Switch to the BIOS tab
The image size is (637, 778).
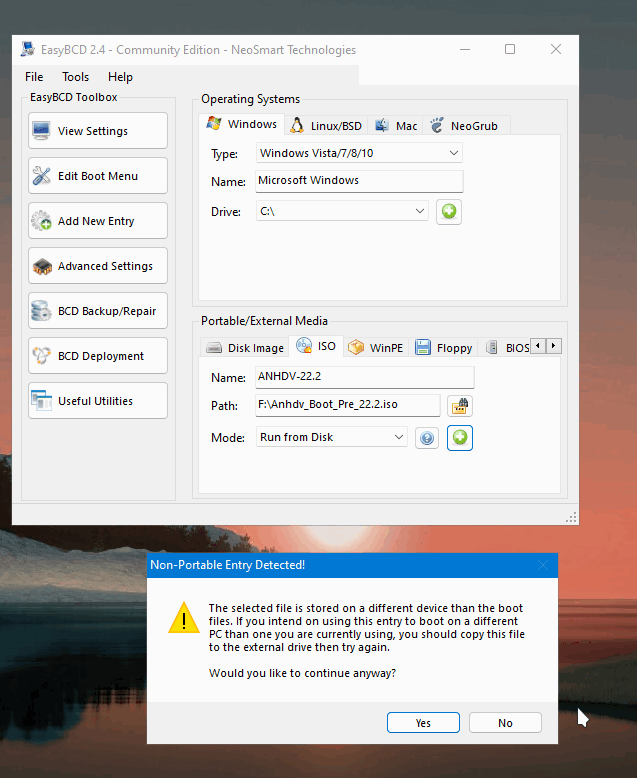pyautogui.click(x=506, y=348)
